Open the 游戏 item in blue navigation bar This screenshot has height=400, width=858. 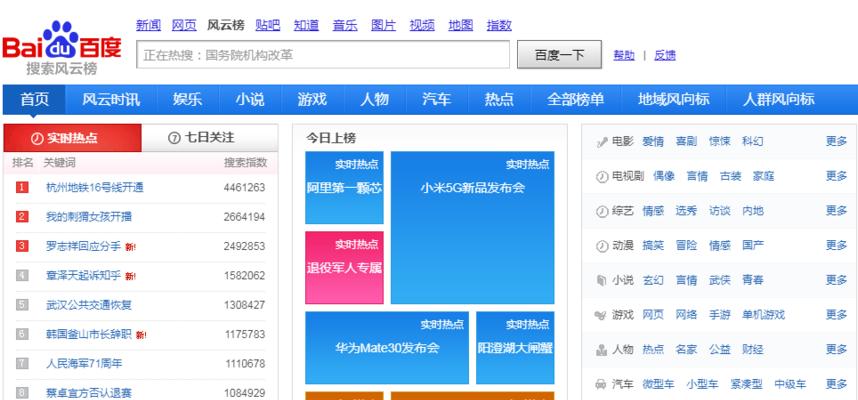pyautogui.click(x=312, y=99)
